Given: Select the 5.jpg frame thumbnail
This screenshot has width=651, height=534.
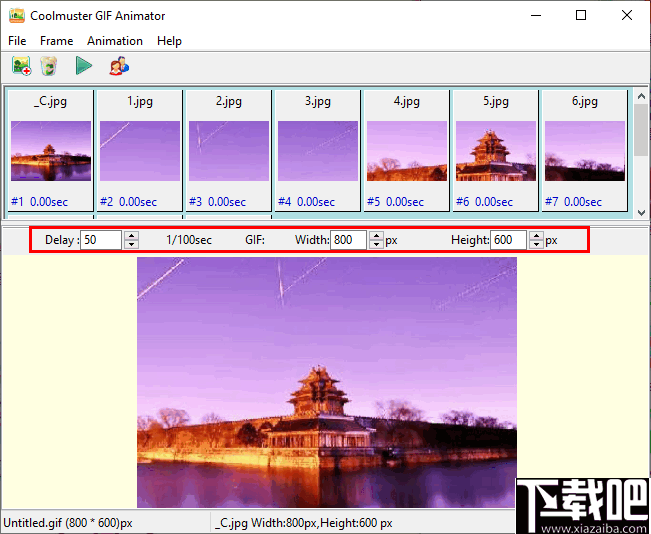Looking at the screenshot, I should click(x=496, y=151).
